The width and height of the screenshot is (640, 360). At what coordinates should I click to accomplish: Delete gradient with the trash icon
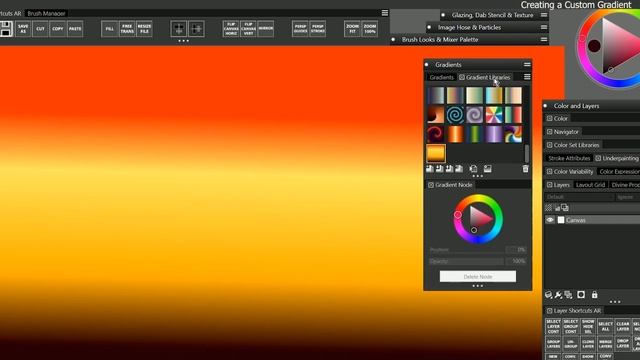tap(525, 169)
